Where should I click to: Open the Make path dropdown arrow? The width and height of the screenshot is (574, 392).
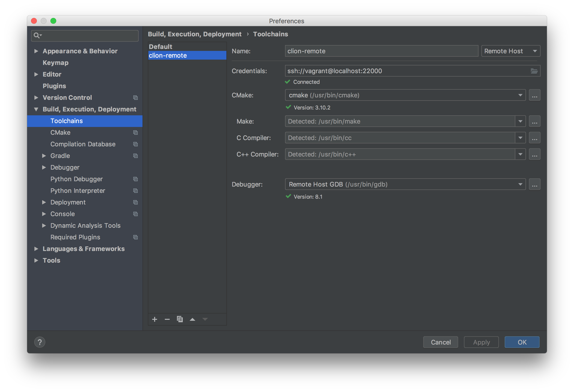click(520, 121)
